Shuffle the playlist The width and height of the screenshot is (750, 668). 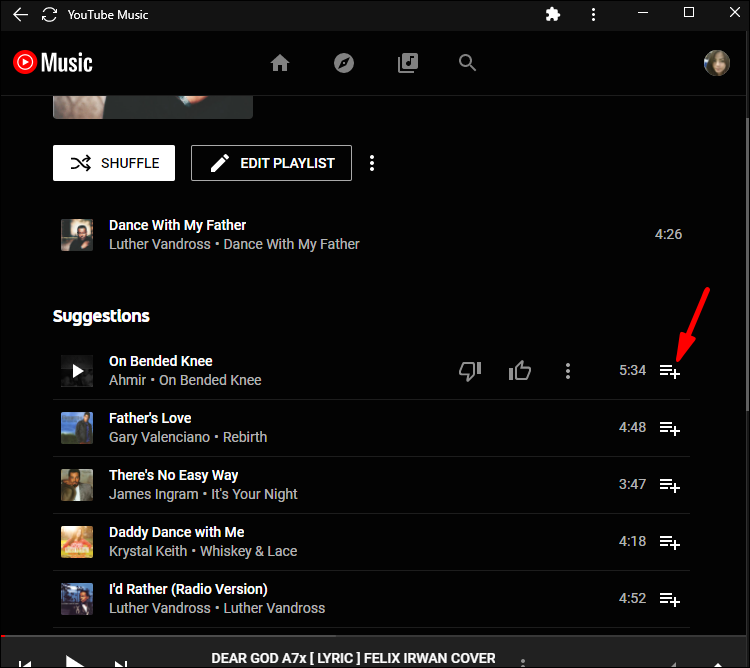tap(114, 163)
